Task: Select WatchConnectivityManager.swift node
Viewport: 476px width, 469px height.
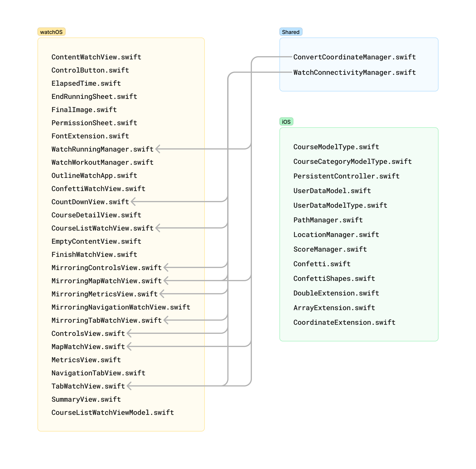Action: (354, 72)
